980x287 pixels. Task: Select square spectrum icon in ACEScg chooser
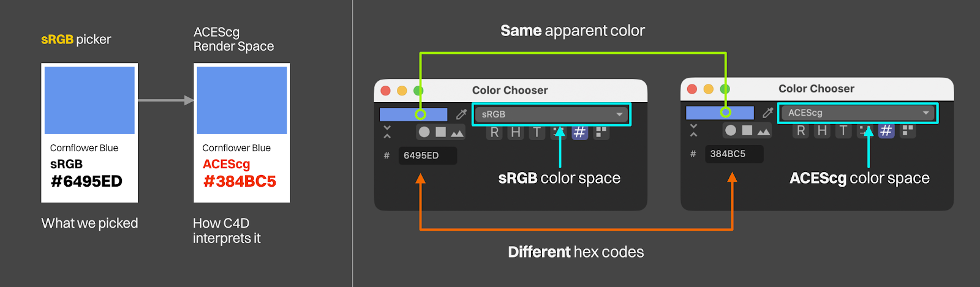(x=747, y=130)
